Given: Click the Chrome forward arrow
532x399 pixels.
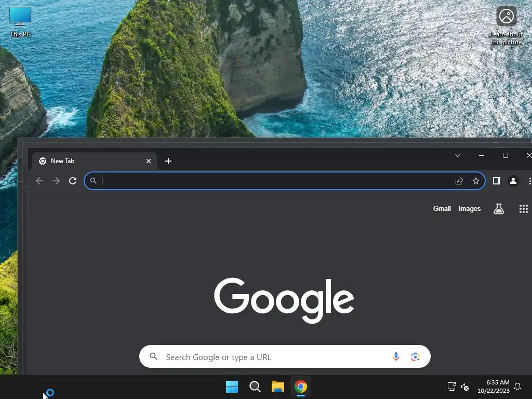Looking at the screenshot, I should click(x=56, y=181).
